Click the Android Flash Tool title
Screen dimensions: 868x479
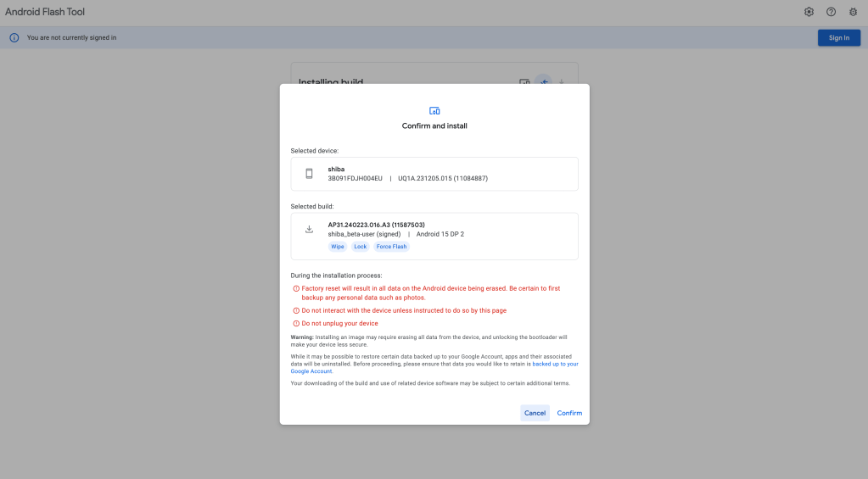45,12
